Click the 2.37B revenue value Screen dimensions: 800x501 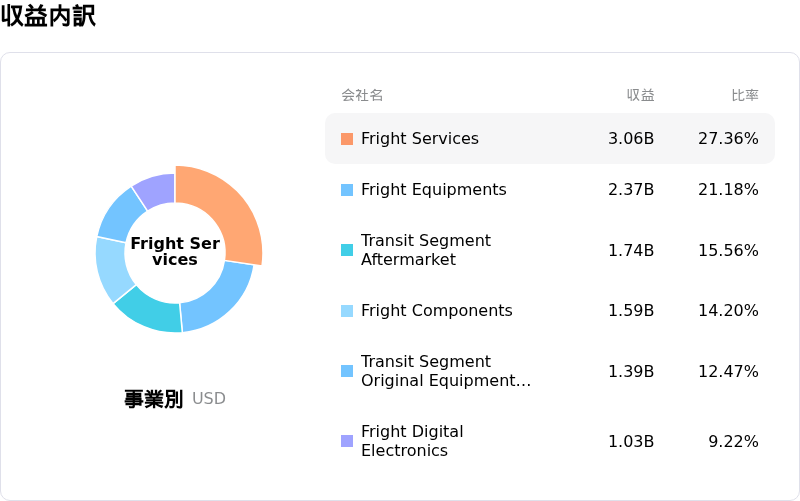click(x=631, y=189)
